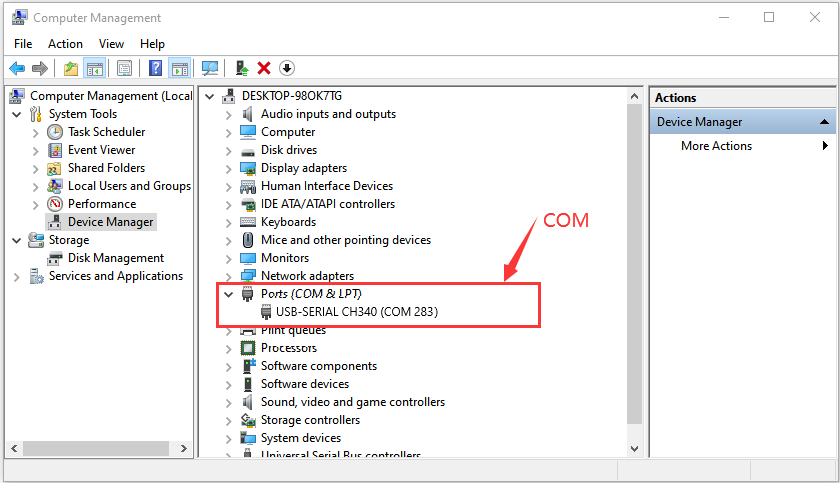The width and height of the screenshot is (840, 483).
Task: Click scroll down arrow in device list
Action: click(x=634, y=449)
